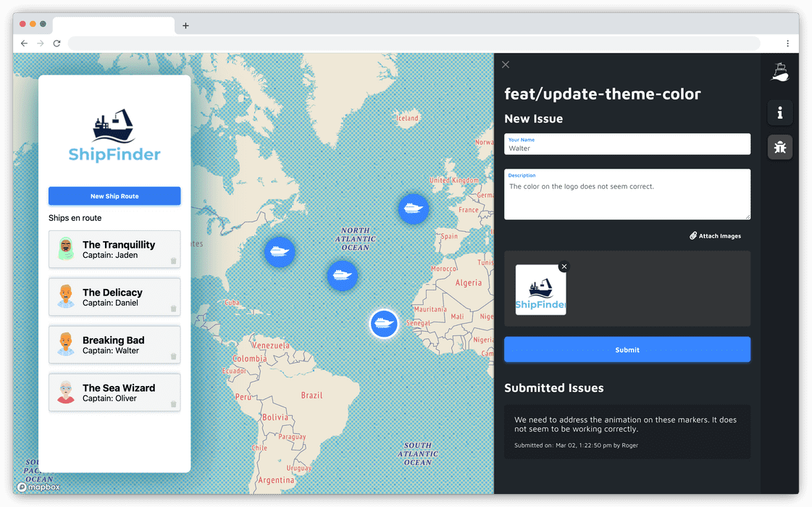Delete the Breaking Bad ship route
This screenshot has width=812, height=507.
173,356
